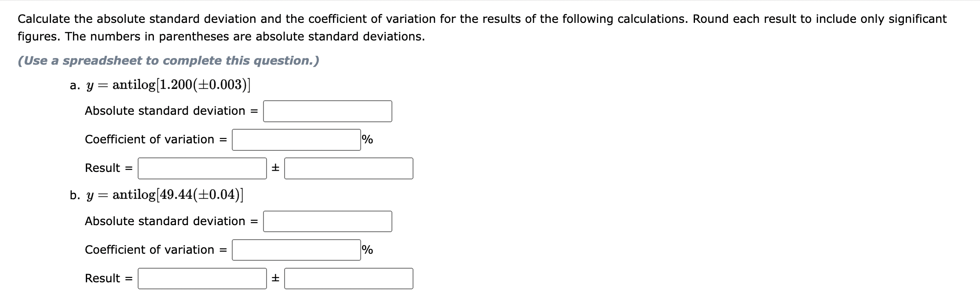
Task: Select the second Result box after ± in part b
Action: tap(348, 278)
